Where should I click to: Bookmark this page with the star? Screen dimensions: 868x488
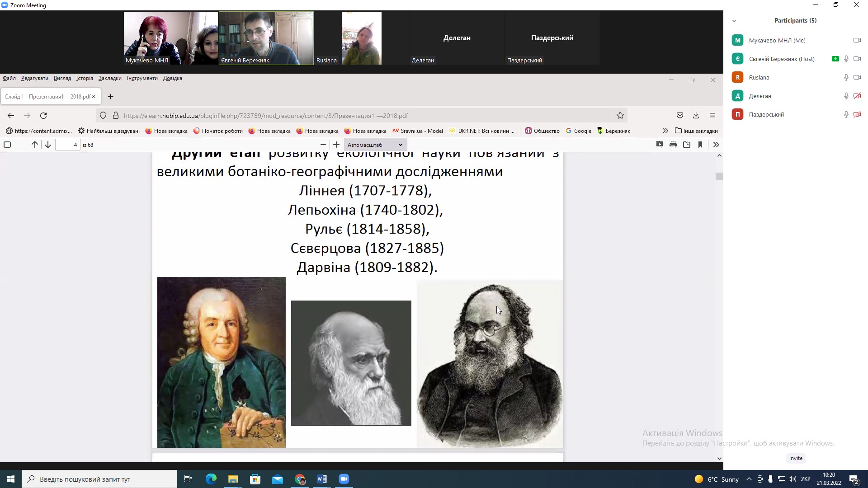pyautogui.click(x=620, y=116)
